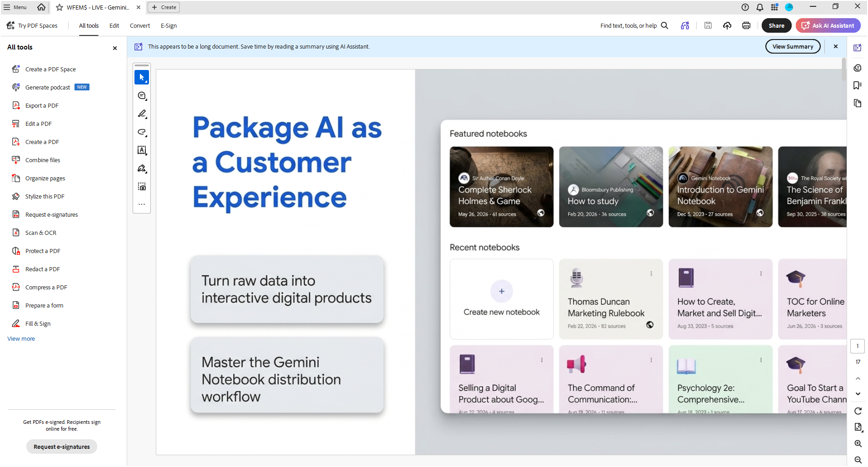The image size is (868, 467).
Task: Open the generate podcast headphones icon
Action: coord(685,26)
